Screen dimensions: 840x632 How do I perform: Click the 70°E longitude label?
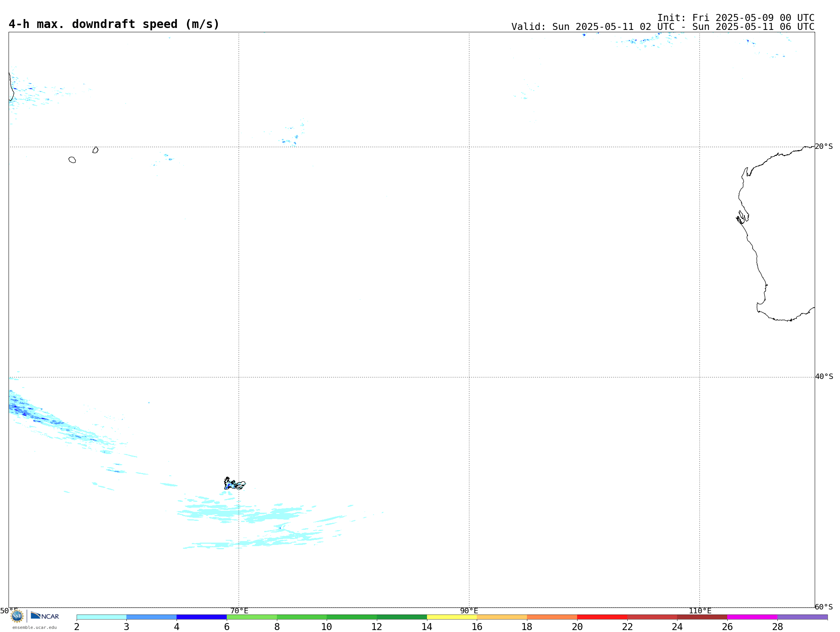click(239, 611)
